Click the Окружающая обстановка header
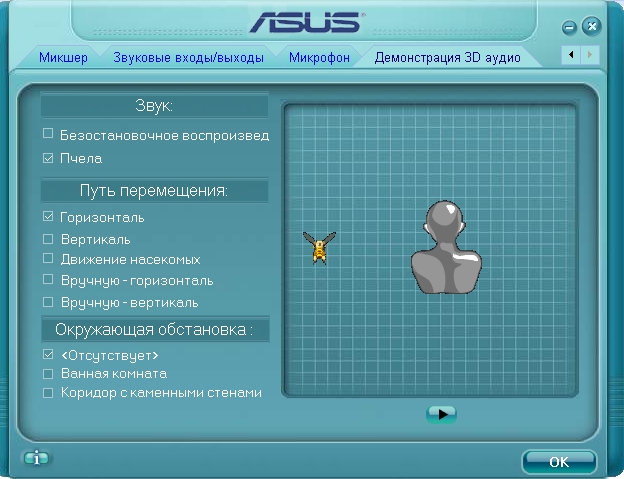This screenshot has width=624, height=479. pyautogui.click(x=155, y=329)
